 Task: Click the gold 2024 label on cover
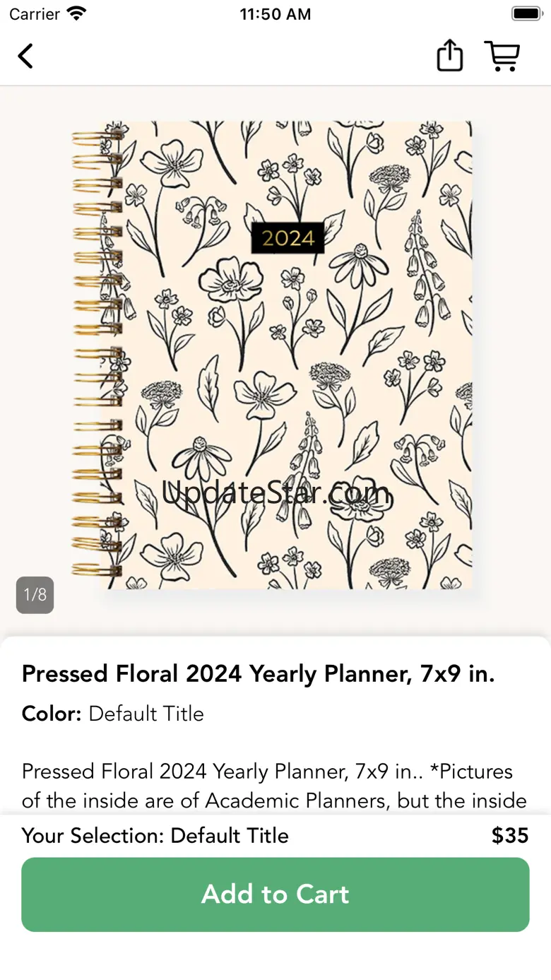288,238
